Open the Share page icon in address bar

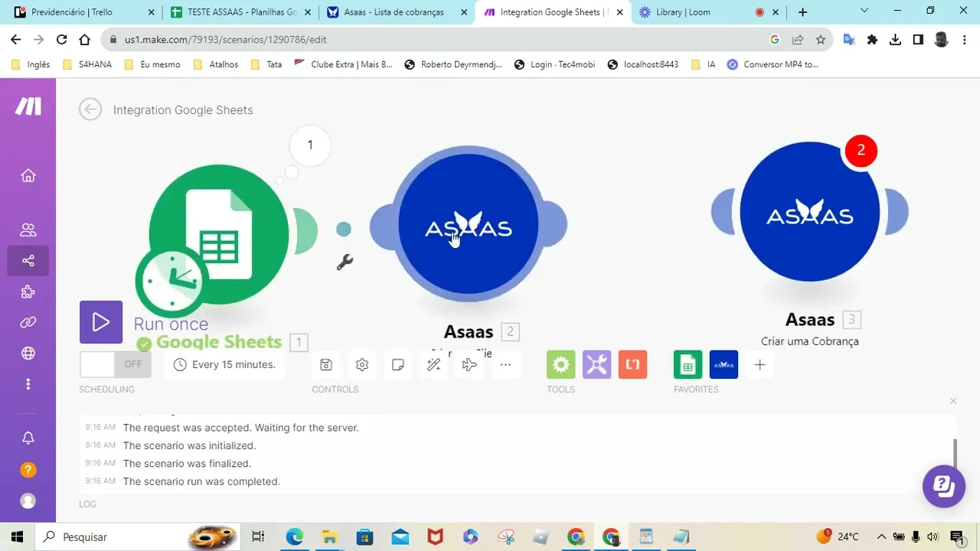click(x=798, y=40)
